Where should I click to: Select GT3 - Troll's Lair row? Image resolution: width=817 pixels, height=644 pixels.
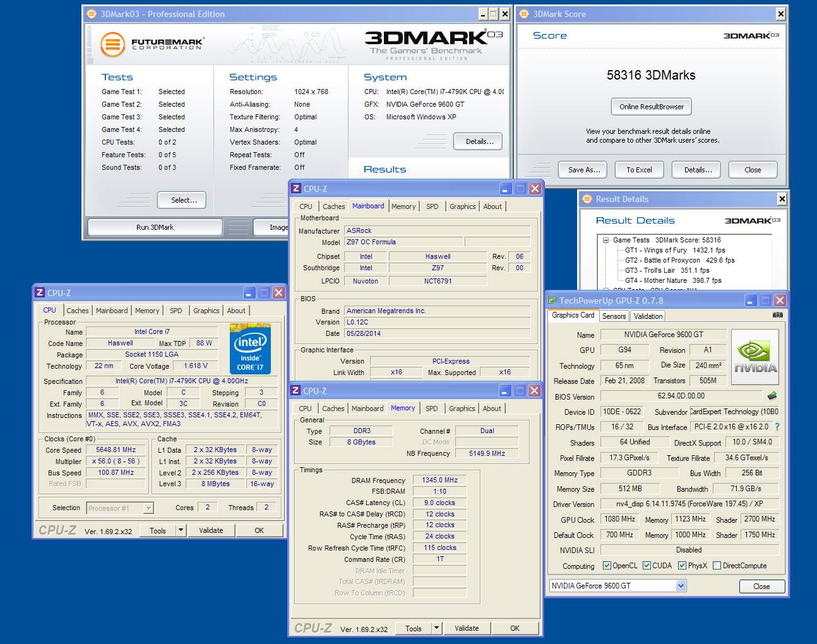click(x=667, y=270)
